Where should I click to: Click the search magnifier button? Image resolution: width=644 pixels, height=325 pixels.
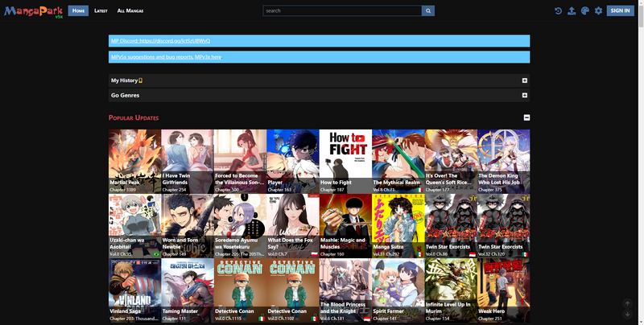pos(428,11)
